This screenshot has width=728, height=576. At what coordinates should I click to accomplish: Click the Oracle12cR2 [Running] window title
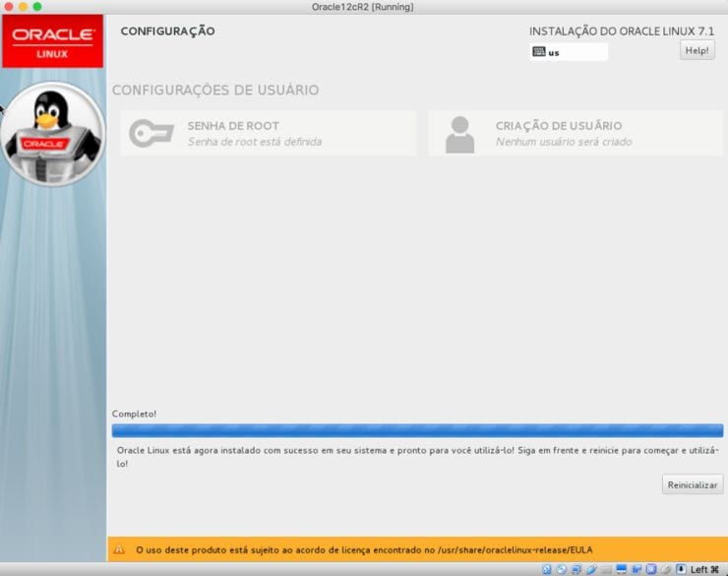pyautogui.click(x=363, y=7)
